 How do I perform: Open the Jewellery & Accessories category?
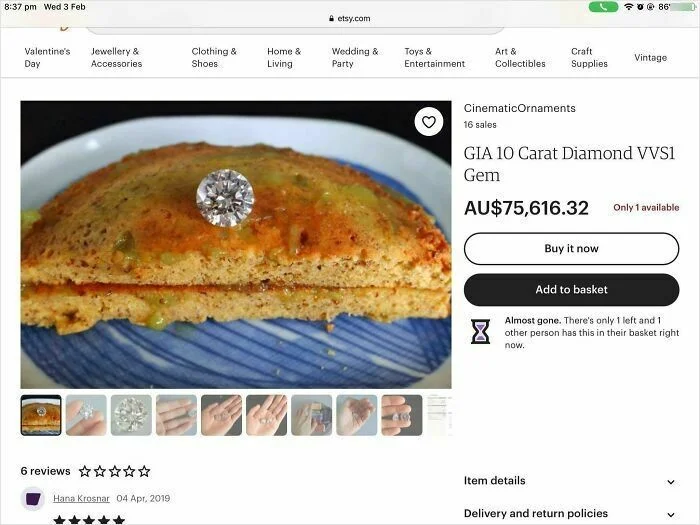[x=116, y=57]
